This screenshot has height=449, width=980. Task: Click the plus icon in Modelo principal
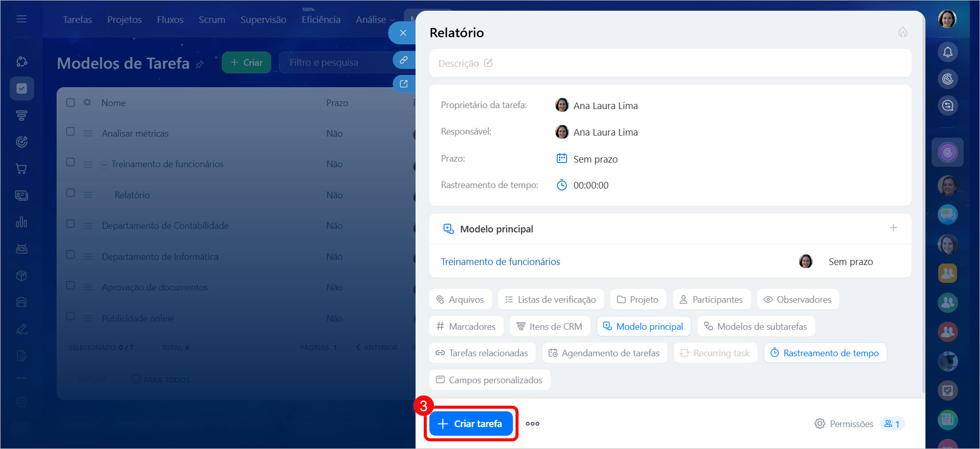893,228
